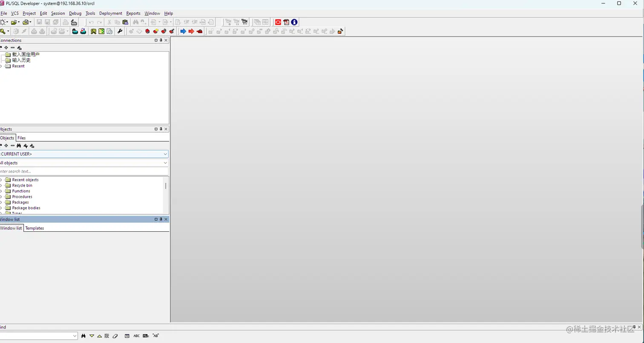
Task: Open the Tools menu
Action: (x=90, y=13)
